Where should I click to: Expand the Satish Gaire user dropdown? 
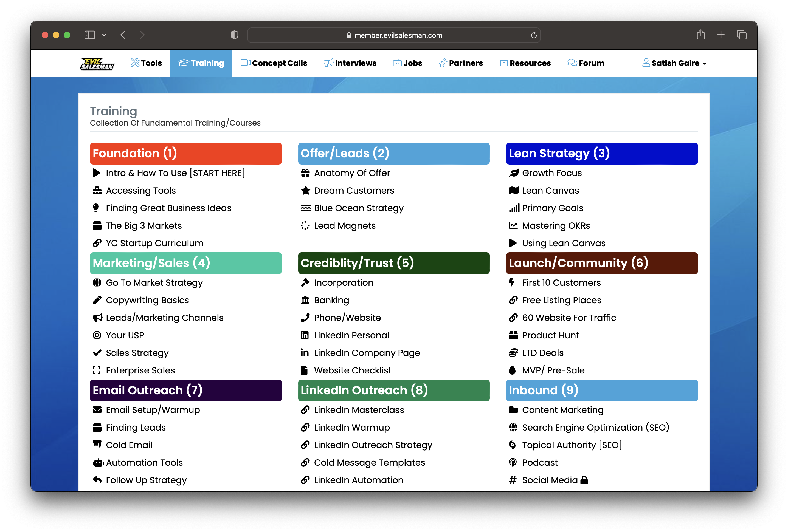click(674, 63)
